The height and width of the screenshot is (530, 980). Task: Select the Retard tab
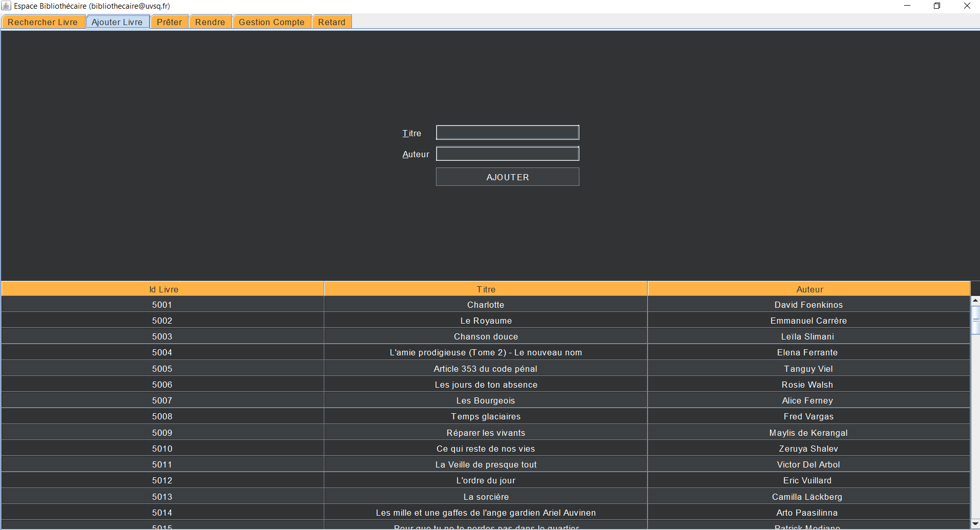331,22
